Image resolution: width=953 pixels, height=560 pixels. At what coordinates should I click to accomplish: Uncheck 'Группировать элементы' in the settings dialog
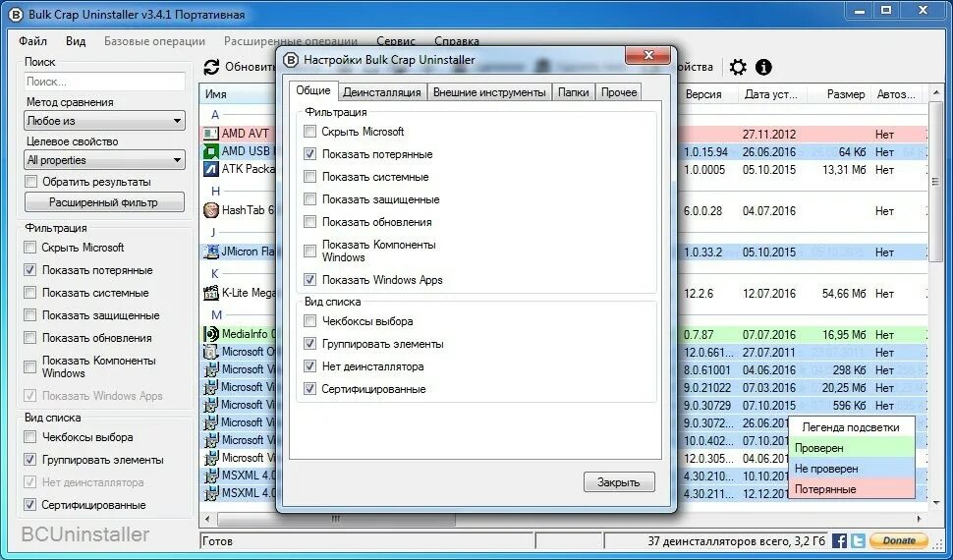tap(309, 344)
